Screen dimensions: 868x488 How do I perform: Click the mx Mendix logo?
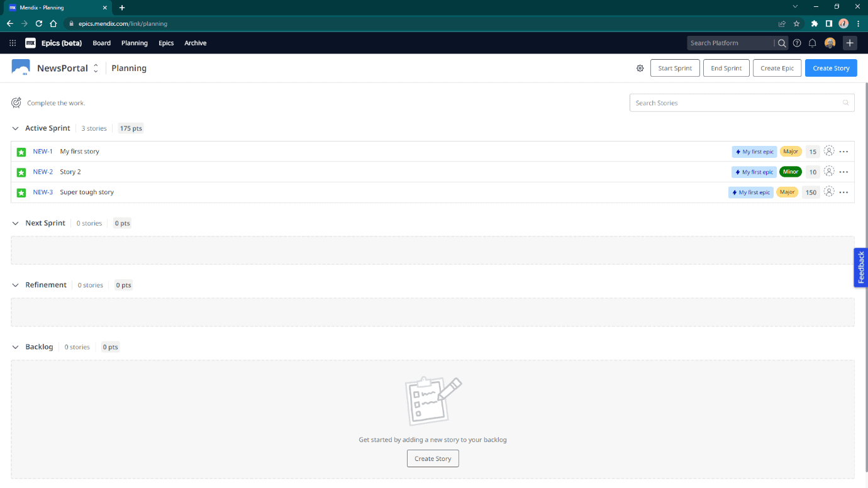tap(30, 43)
